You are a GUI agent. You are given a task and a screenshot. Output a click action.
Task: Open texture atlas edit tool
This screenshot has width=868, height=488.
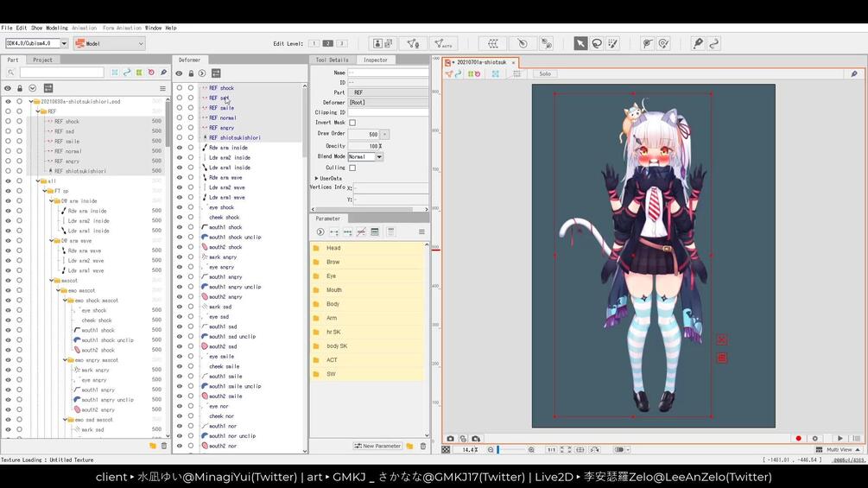383,43
